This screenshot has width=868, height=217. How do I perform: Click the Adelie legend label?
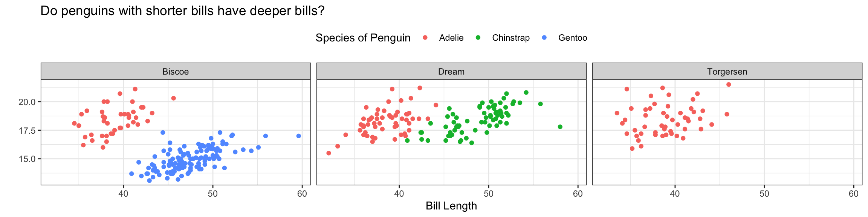point(451,38)
